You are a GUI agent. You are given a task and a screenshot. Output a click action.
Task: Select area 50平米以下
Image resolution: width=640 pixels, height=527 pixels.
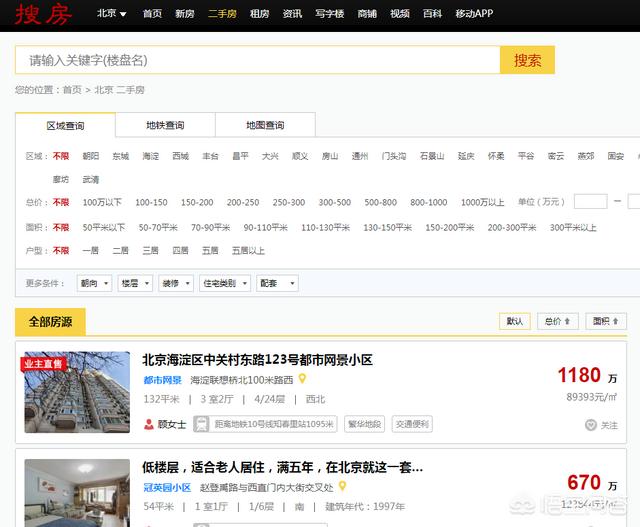click(x=104, y=227)
